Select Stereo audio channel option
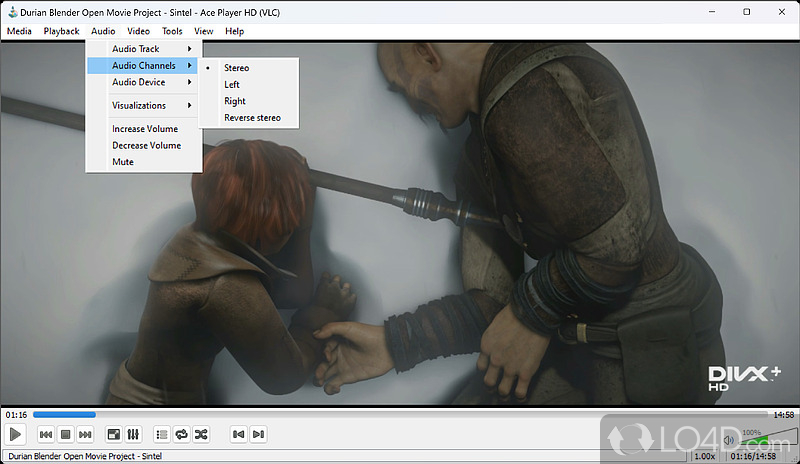Screen dimensions: 800x464 236,68
